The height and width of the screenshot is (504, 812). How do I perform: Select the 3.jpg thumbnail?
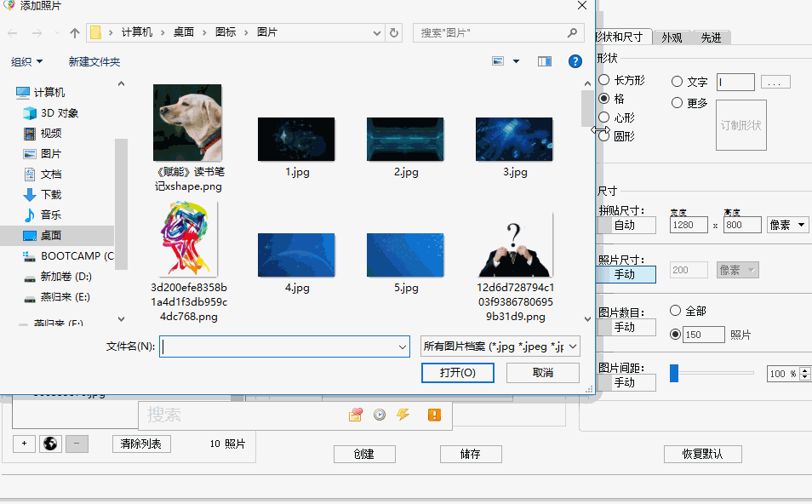pyautogui.click(x=514, y=137)
